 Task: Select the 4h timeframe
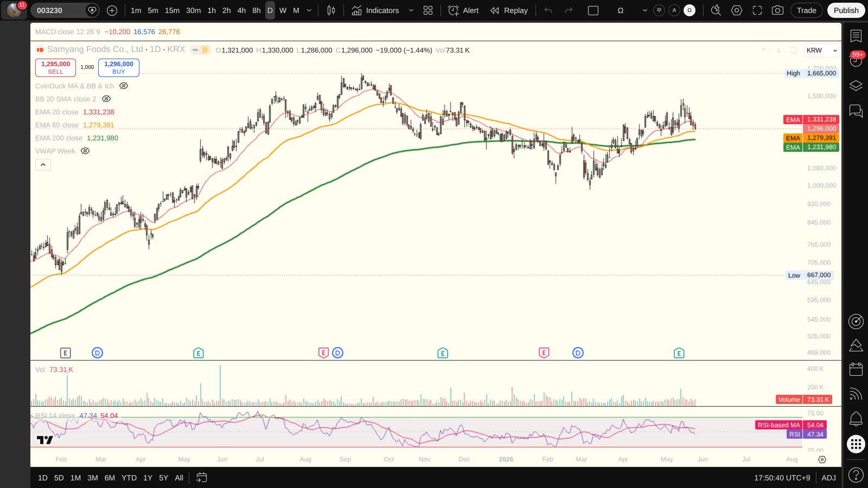pyautogui.click(x=241, y=10)
